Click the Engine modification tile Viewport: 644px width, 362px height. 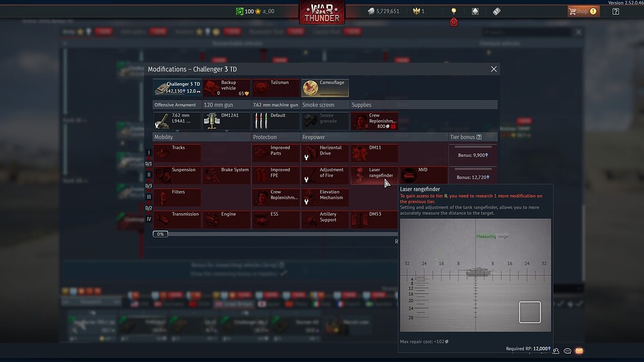[227, 219]
